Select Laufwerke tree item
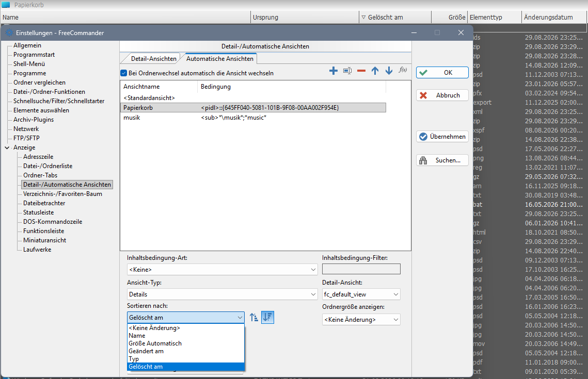 click(x=37, y=250)
